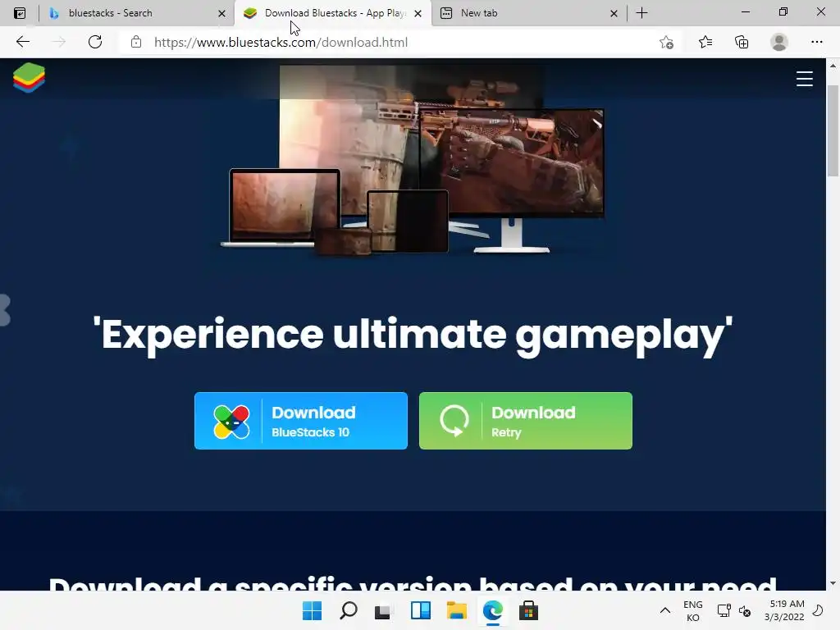Open the network status tray icon
The width and height of the screenshot is (840, 630).
point(724,610)
